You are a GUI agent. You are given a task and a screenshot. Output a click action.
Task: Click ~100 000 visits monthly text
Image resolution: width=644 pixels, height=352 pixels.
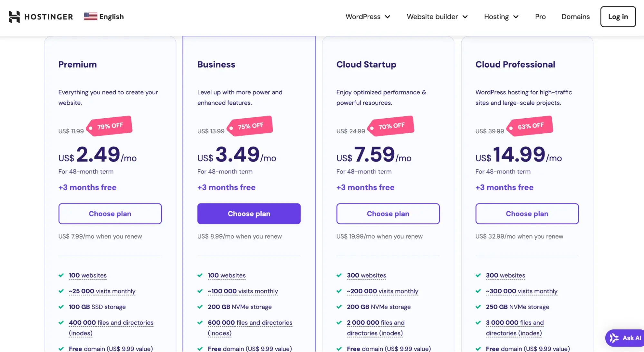click(243, 291)
